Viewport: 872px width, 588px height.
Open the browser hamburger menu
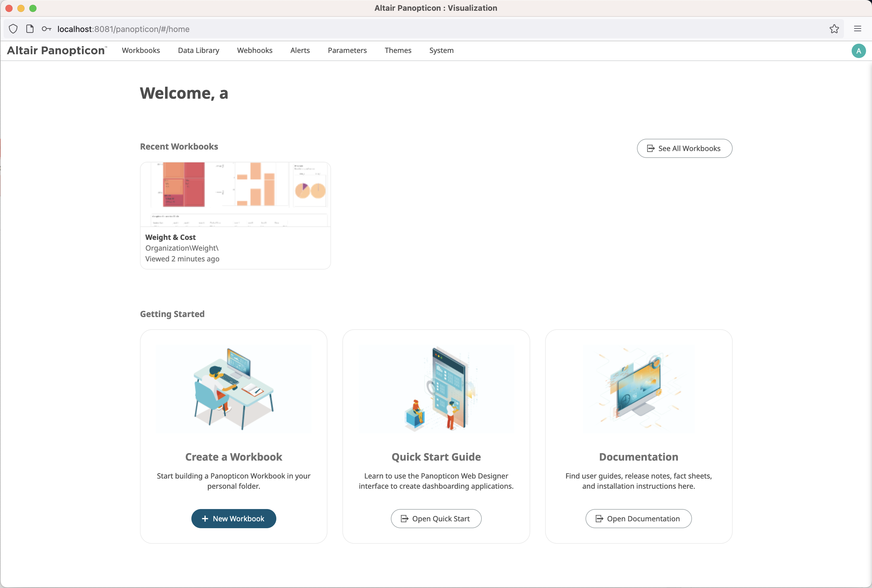pos(857,29)
